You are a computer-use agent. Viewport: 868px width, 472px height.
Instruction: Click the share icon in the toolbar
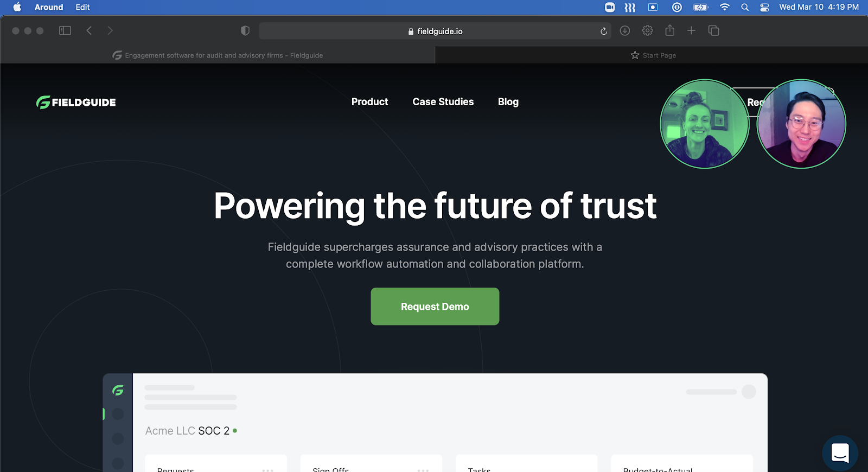(x=670, y=30)
